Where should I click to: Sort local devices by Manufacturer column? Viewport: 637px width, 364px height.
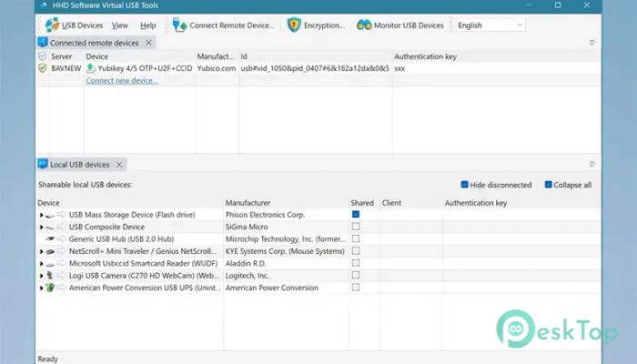point(248,203)
